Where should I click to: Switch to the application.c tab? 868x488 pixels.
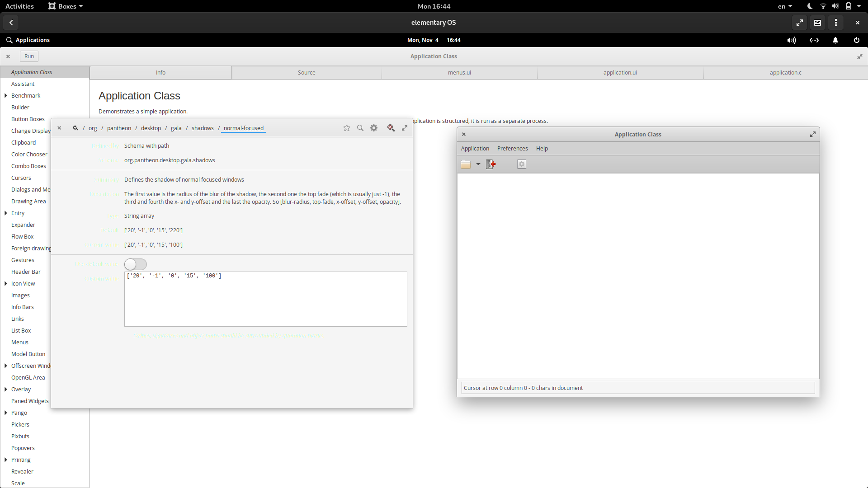pos(786,73)
